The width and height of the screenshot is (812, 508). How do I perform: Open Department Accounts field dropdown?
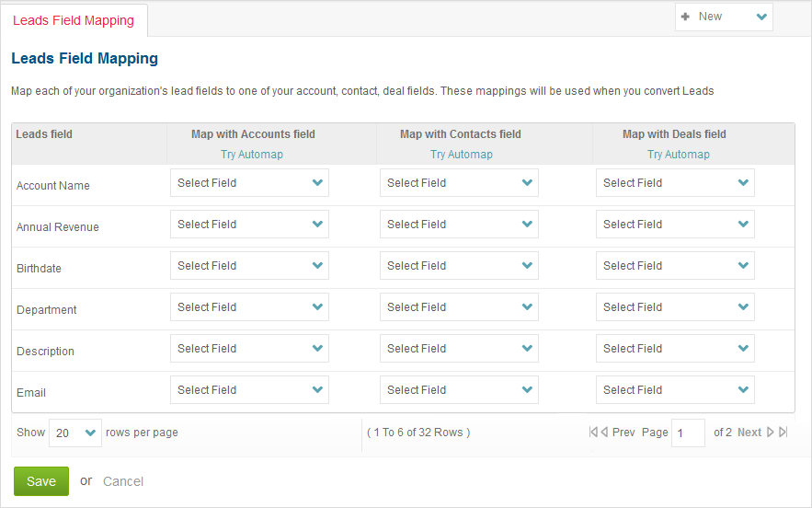[249, 306]
